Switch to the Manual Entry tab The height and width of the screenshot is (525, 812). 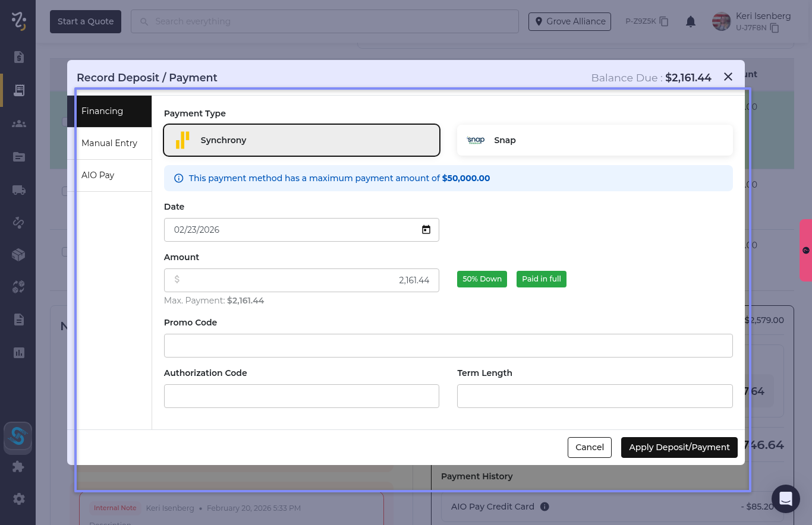(109, 143)
